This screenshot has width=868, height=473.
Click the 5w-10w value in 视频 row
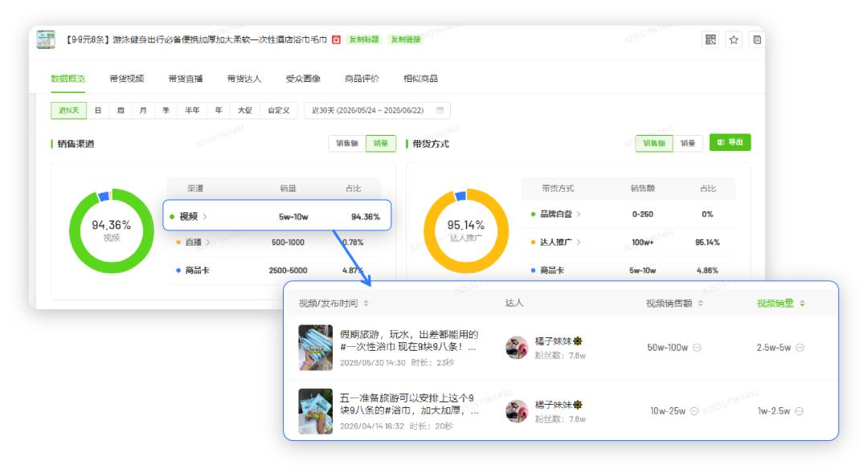pyautogui.click(x=293, y=216)
